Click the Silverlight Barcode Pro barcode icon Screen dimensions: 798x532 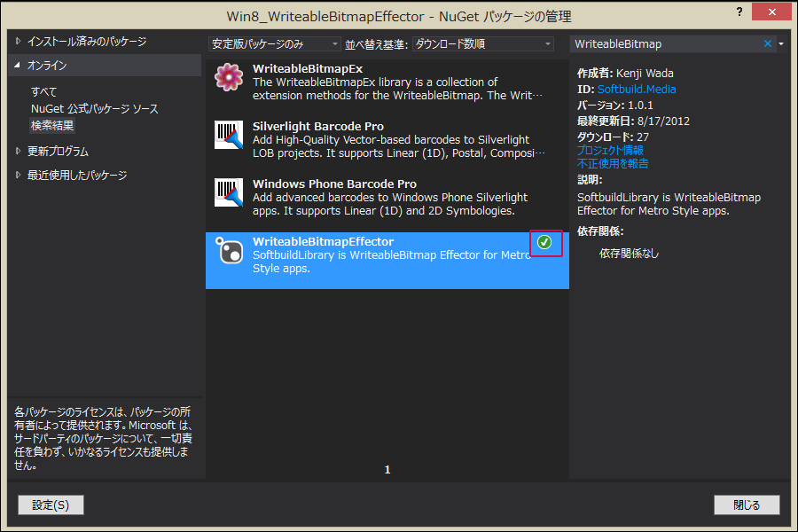pyautogui.click(x=229, y=135)
